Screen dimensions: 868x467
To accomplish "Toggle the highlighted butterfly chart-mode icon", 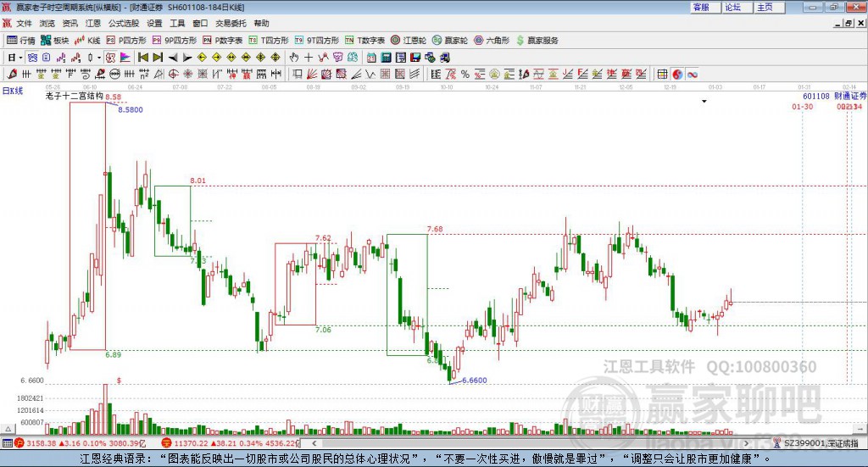I will coord(32,58).
